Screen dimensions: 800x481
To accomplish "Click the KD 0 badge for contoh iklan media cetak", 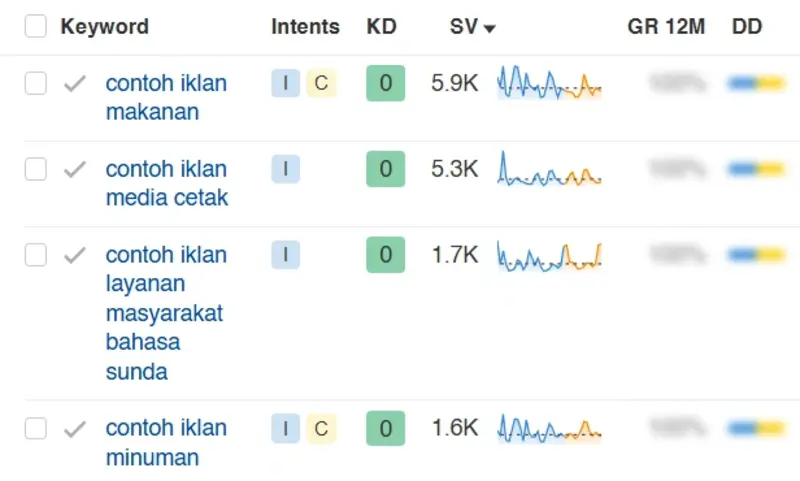I will [385, 169].
